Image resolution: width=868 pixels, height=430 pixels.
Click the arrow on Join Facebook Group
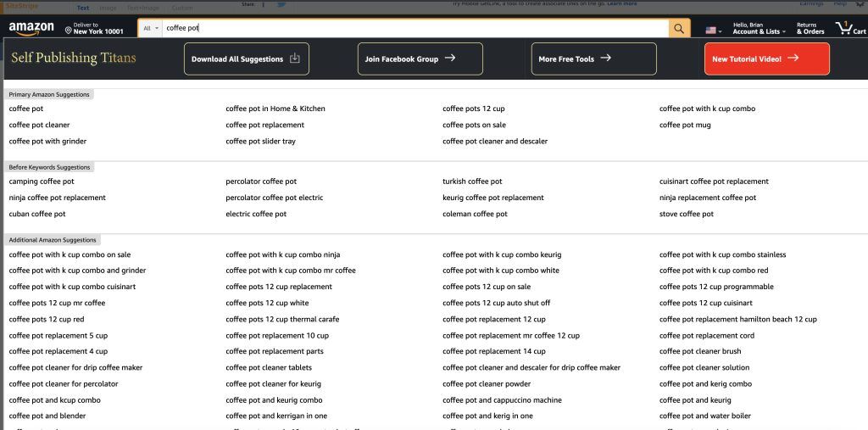[x=450, y=58]
